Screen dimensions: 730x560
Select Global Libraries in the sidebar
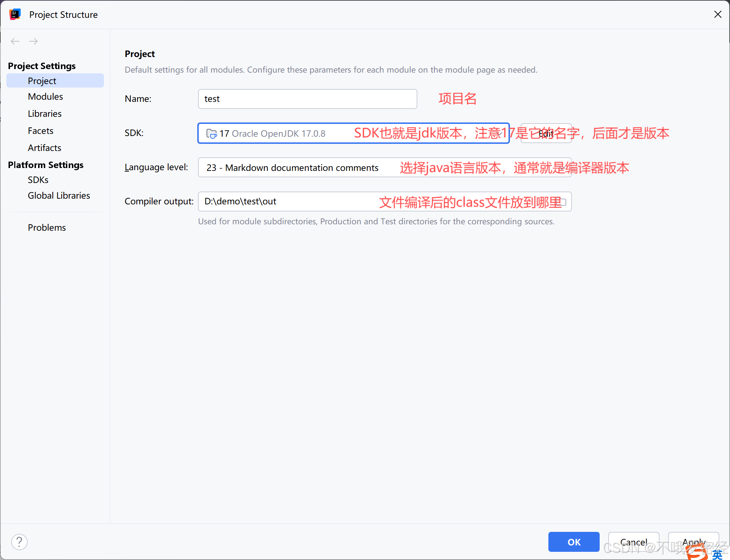click(x=59, y=196)
